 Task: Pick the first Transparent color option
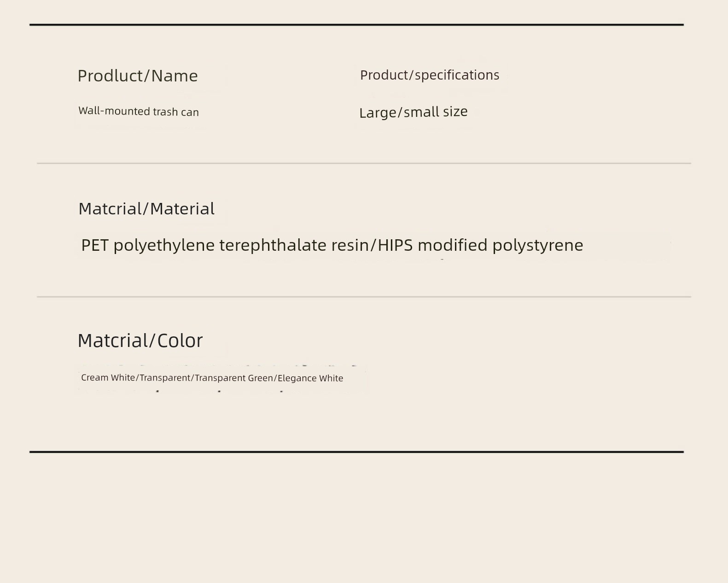click(x=165, y=378)
